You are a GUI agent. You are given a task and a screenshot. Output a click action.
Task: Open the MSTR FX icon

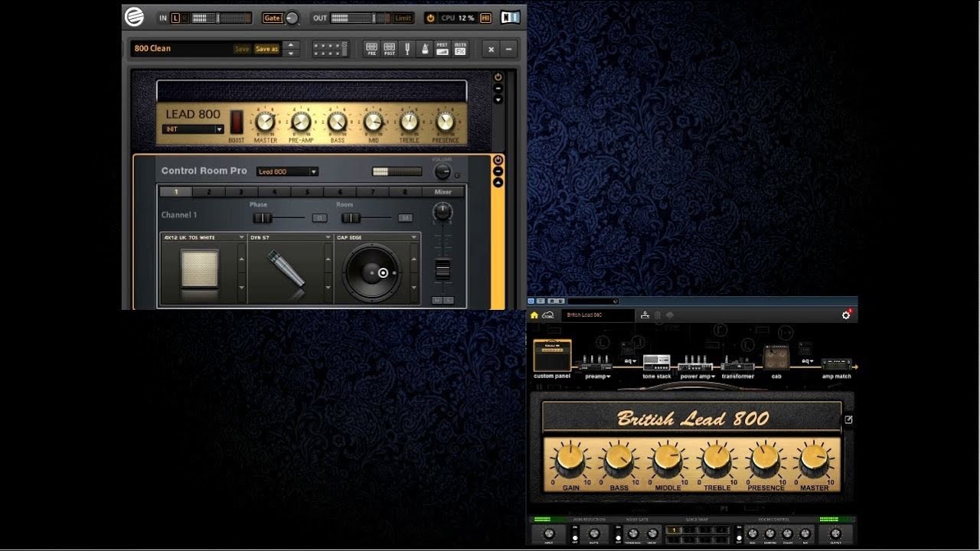click(x=460, y=49)
